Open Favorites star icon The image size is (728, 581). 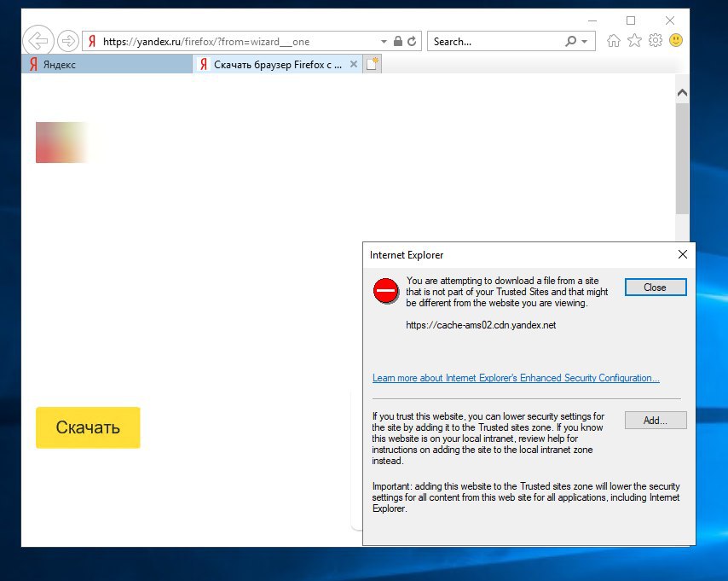coord(634,40)
